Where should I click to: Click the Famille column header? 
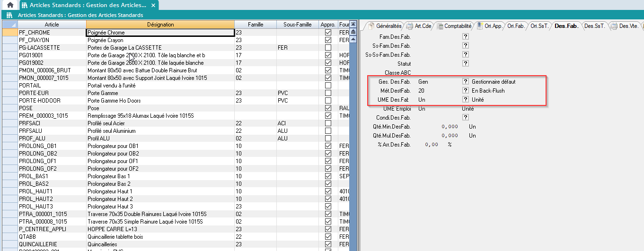[256, 25]
